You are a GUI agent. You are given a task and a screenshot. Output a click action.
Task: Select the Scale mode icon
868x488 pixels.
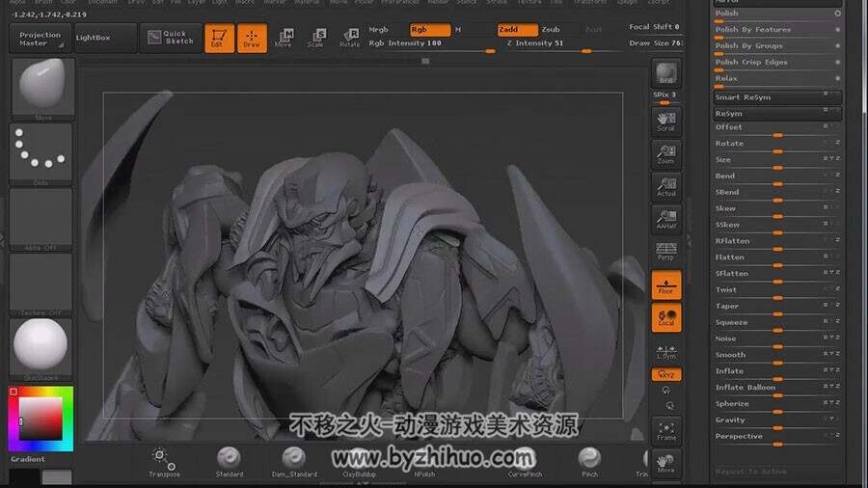(316, 39)
